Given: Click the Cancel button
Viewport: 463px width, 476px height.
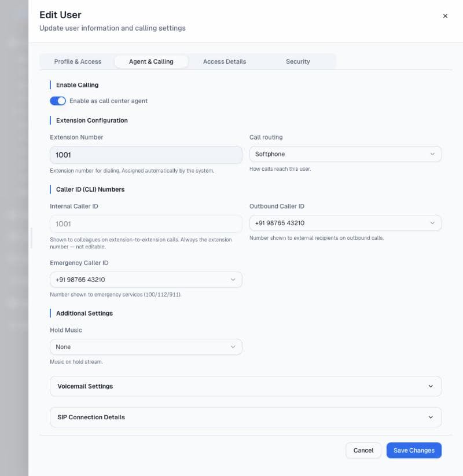Looking at the screenshot, I should click(x=363, y=451).
